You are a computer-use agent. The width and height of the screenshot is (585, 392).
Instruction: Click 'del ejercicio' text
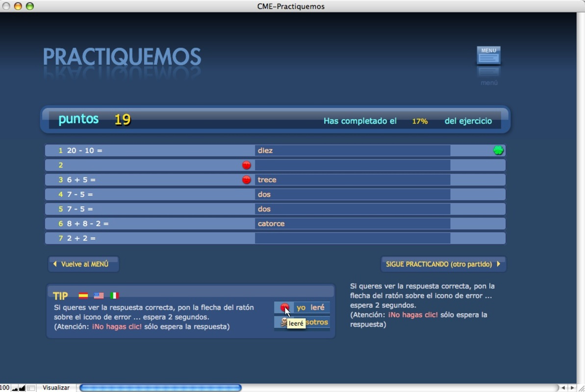click(x=468, y=121)
